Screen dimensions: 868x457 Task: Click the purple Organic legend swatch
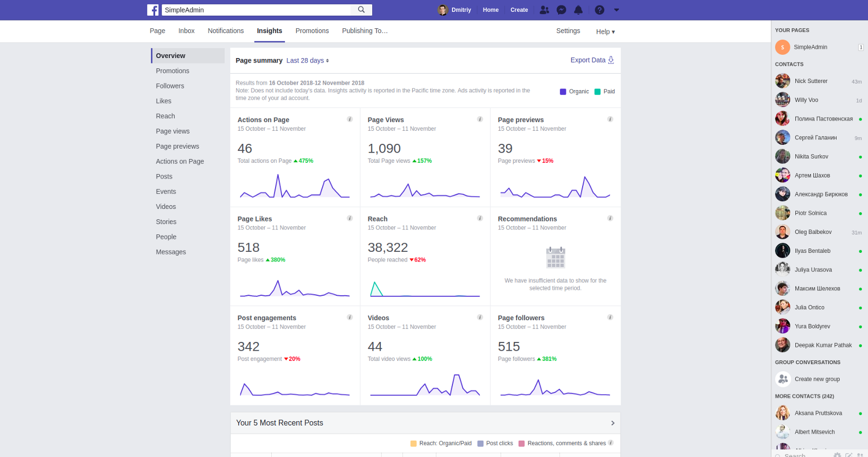(563, 92)
